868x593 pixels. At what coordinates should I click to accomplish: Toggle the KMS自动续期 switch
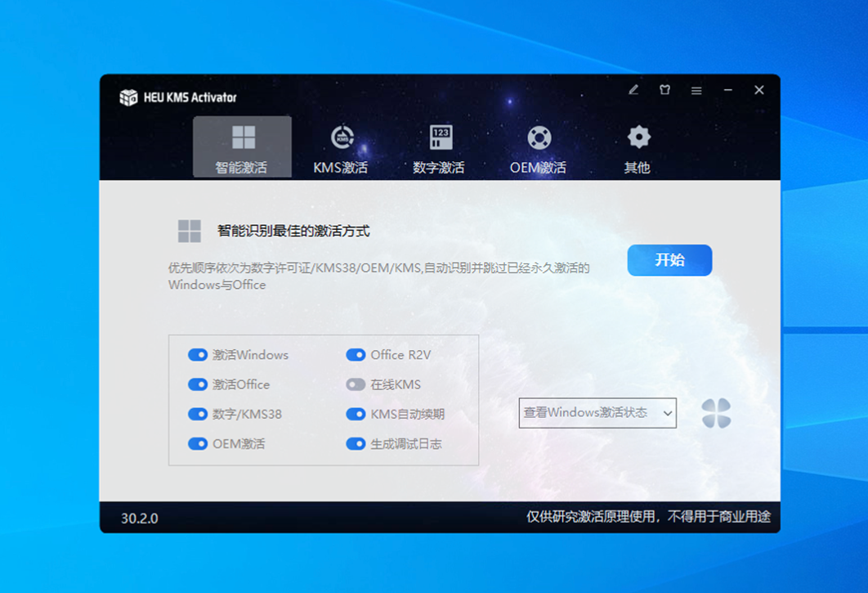[356, 414]
